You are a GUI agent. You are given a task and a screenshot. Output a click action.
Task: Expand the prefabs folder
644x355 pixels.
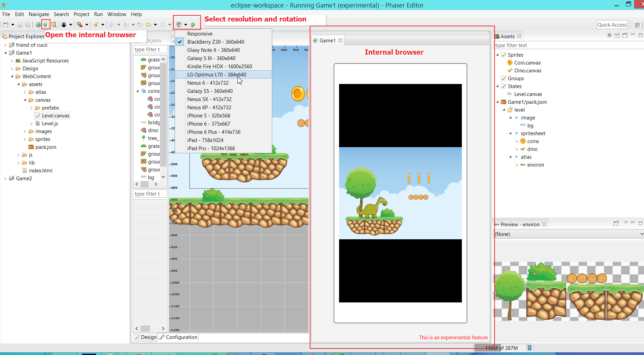tap(31, 108)
